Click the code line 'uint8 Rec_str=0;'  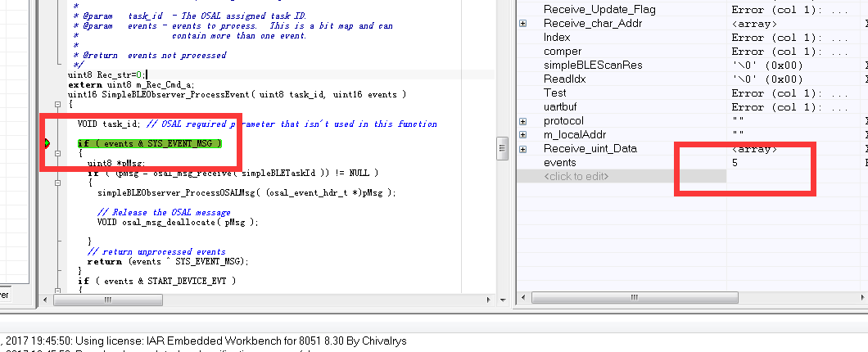click(x=108, y=74)
